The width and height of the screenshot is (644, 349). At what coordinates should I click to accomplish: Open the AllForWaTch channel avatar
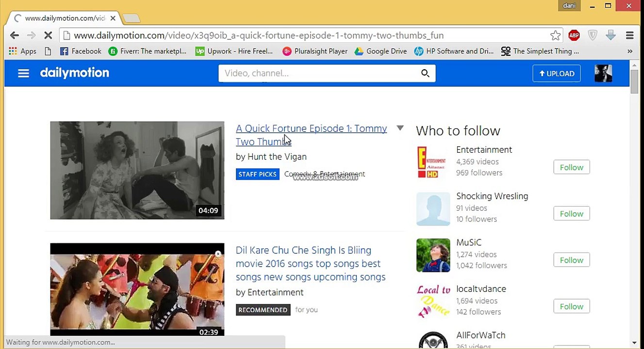[433, 340]
